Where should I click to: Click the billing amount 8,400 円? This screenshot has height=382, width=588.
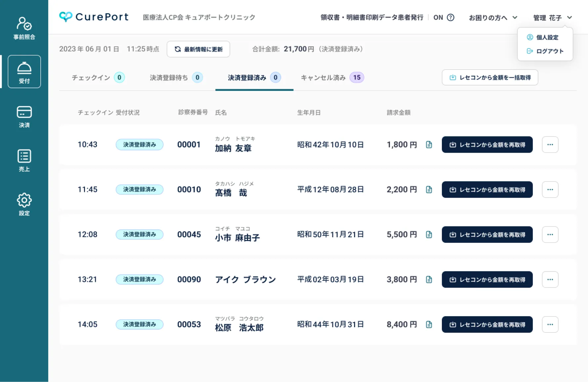pyautogui.click(x=402, y=325)
